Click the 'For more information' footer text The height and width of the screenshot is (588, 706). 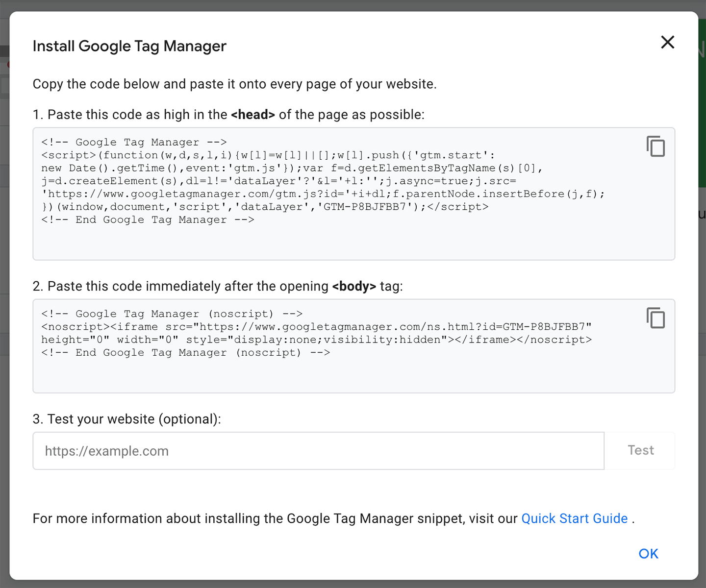(x=275, y=518)
